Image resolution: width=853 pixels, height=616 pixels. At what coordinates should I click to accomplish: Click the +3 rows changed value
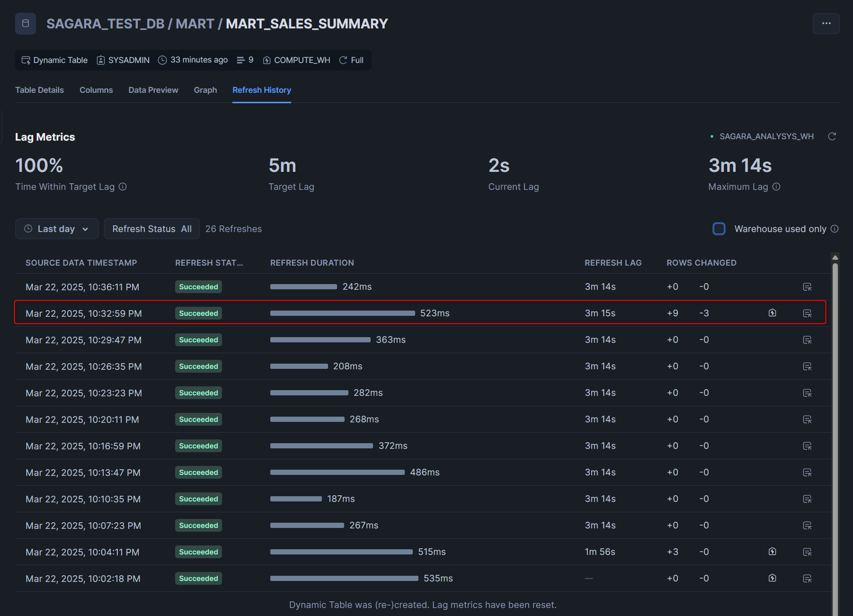(673, 552)
